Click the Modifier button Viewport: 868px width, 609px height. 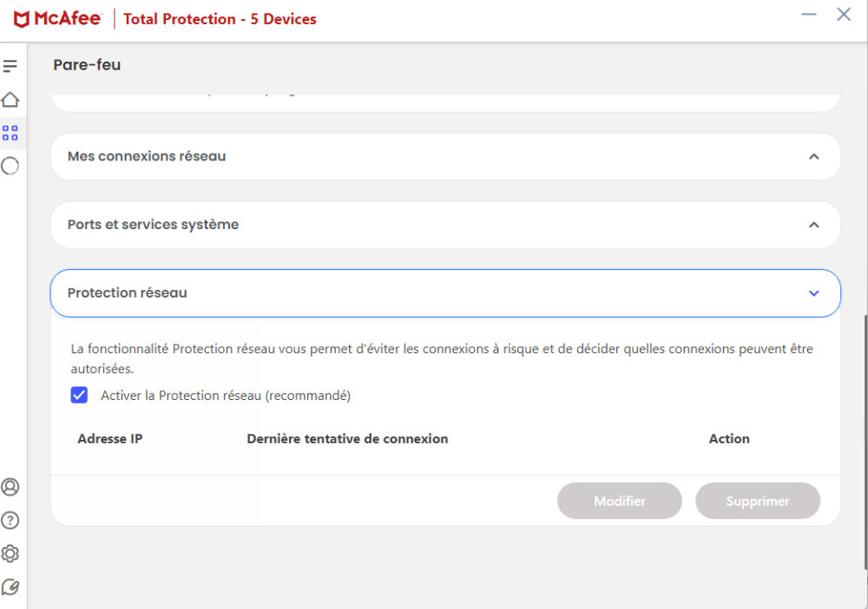click(x=620, y=501)
